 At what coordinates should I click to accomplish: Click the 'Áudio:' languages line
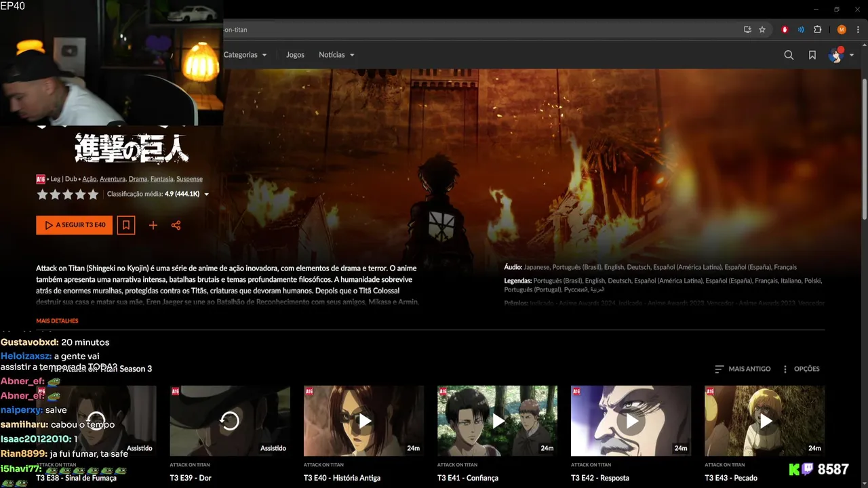coord(650,267)
